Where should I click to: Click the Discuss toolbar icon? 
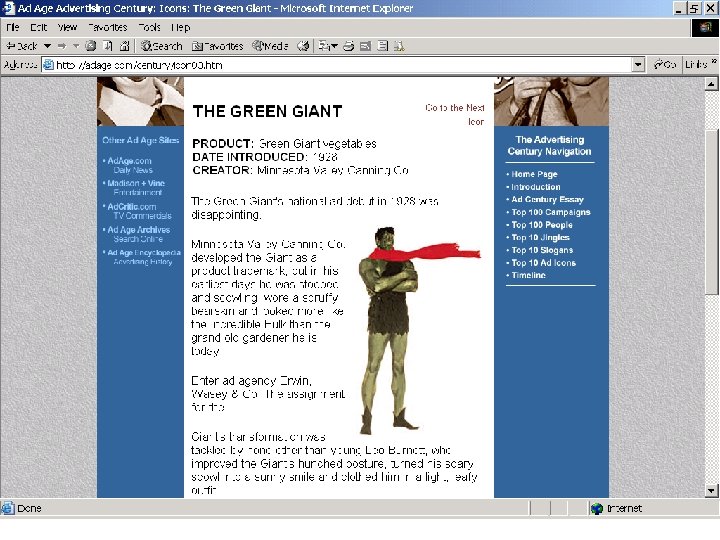pos(382,46)
